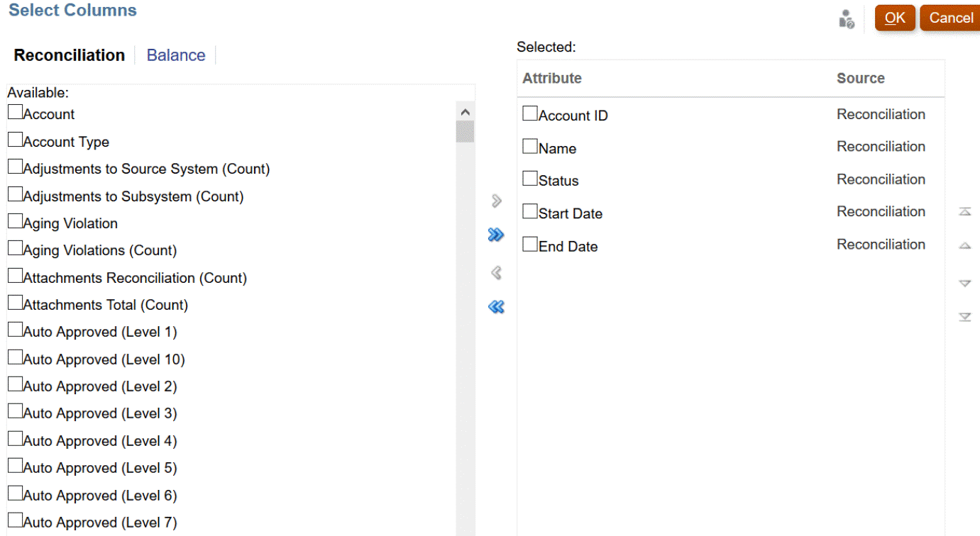Viewport: 980px width, 536px height.
Task: Switch to the Balance tab
Action: 176,55
